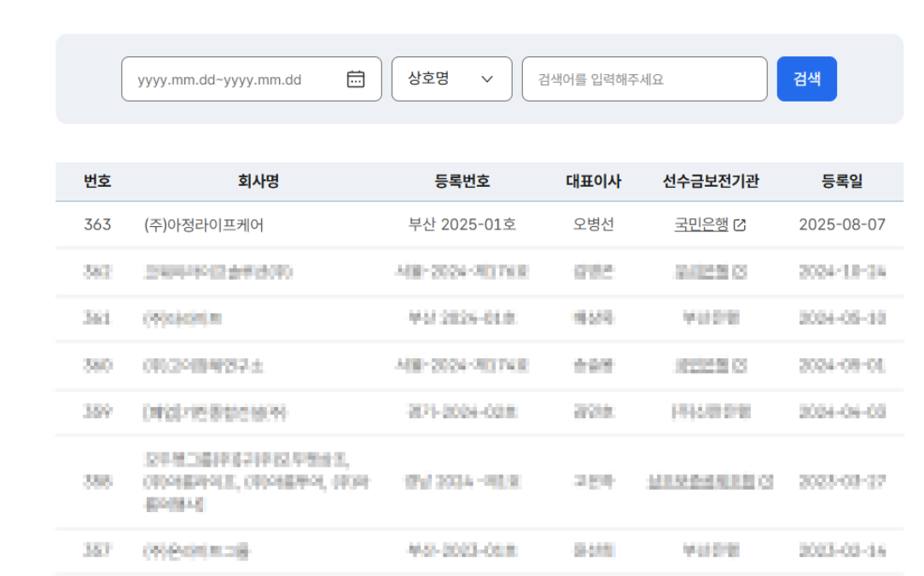Click external link icon beside 국민은행
This screenshot has height=576, width=924.
pyautogui.click(x=740, y=225)
